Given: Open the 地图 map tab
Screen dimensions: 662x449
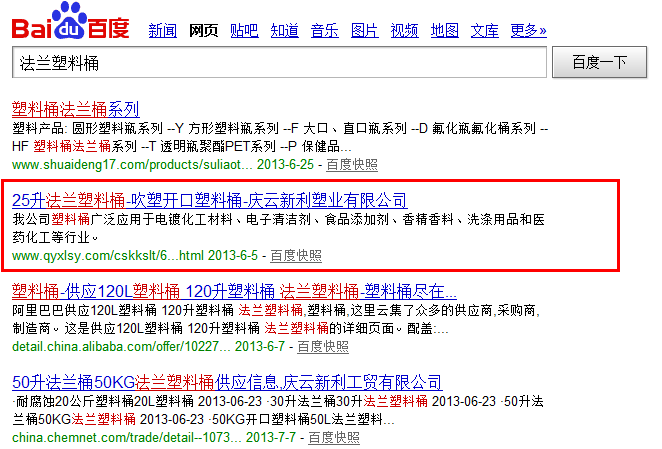Looking at the screenshot, I should point(445,30).
